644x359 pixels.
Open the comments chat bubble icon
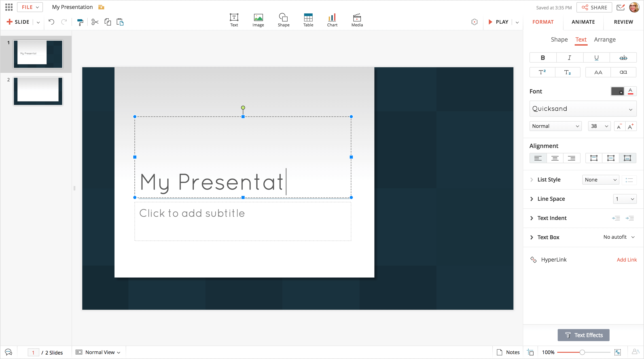point(8,352)
